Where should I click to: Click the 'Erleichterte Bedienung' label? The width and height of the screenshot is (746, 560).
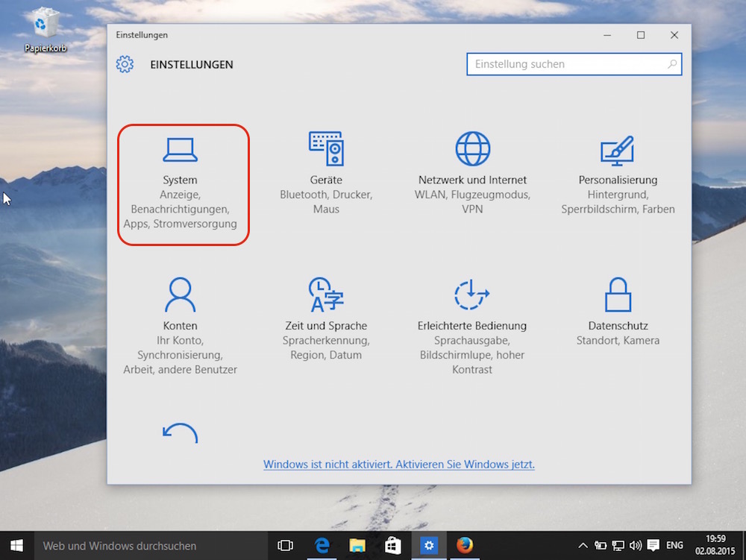pos(472,326)
